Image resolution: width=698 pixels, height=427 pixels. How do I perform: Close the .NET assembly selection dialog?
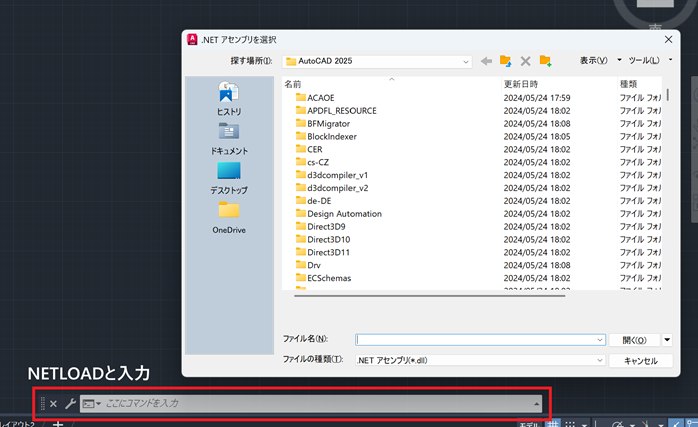668,40
